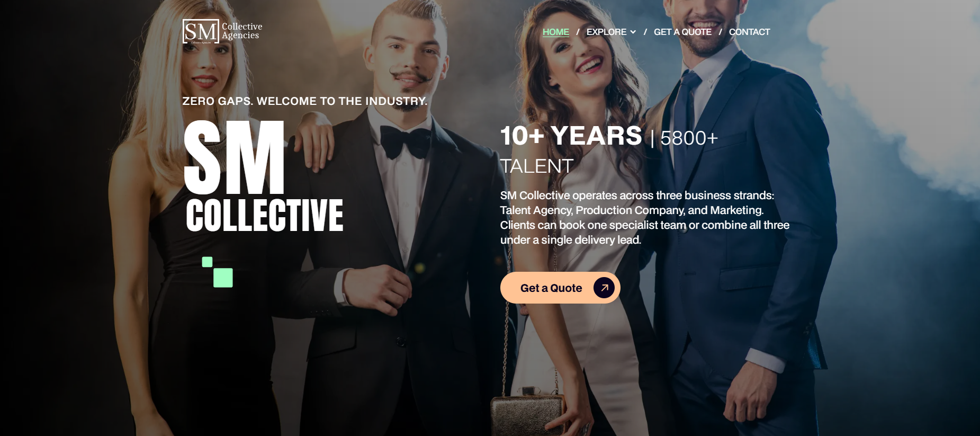Expand the chevron next to EXPLORE

click(633, 32)
